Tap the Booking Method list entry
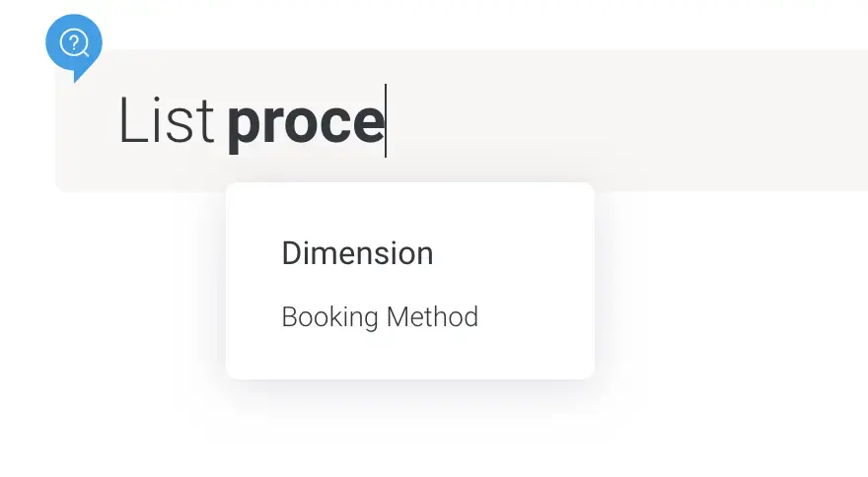The image size is (868, 477). coord(380,317)
